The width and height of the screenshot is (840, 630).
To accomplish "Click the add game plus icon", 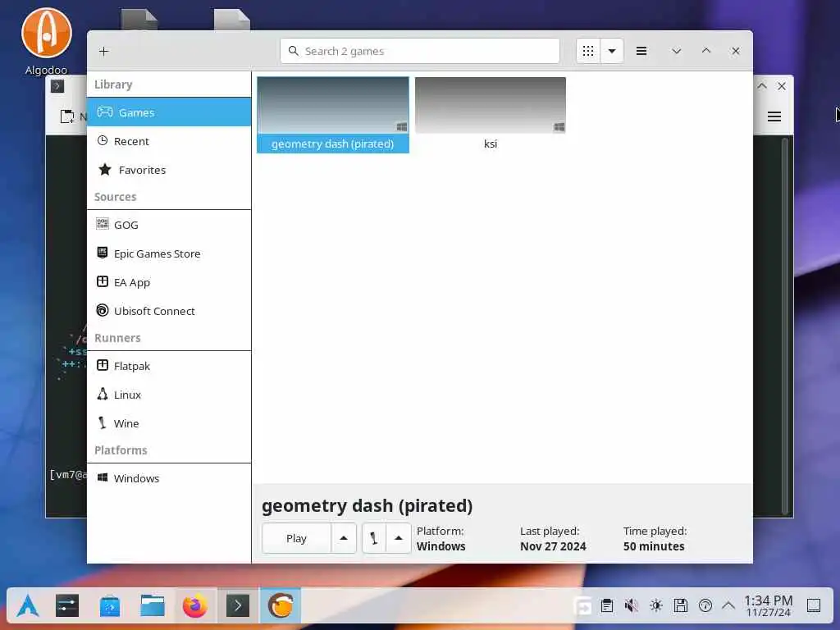I will coord(104,51).
